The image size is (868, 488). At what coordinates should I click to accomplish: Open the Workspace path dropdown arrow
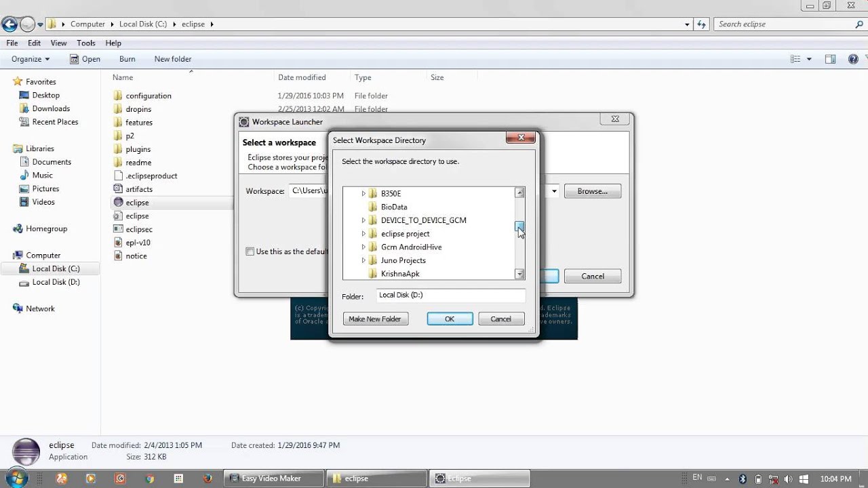554,191
